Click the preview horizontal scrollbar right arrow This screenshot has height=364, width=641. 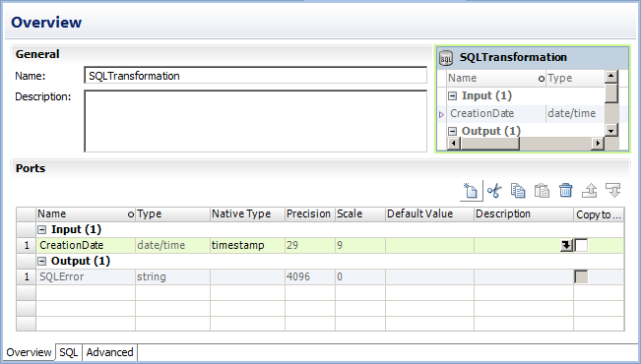(598, 144)
